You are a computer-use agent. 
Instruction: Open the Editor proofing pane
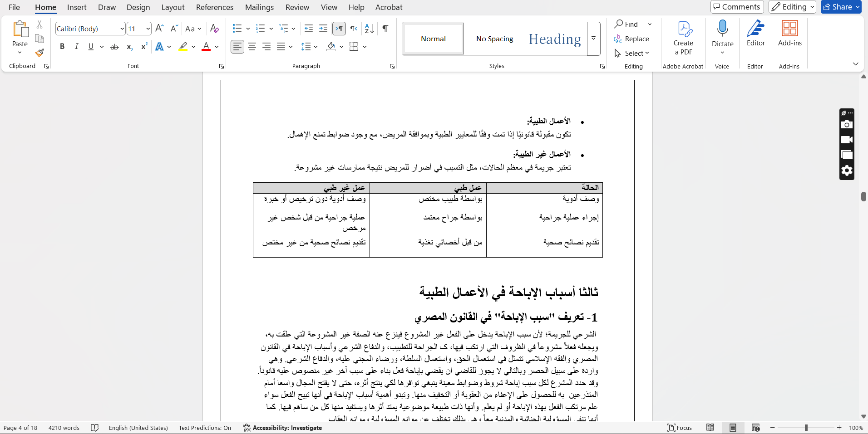point(756,33)
